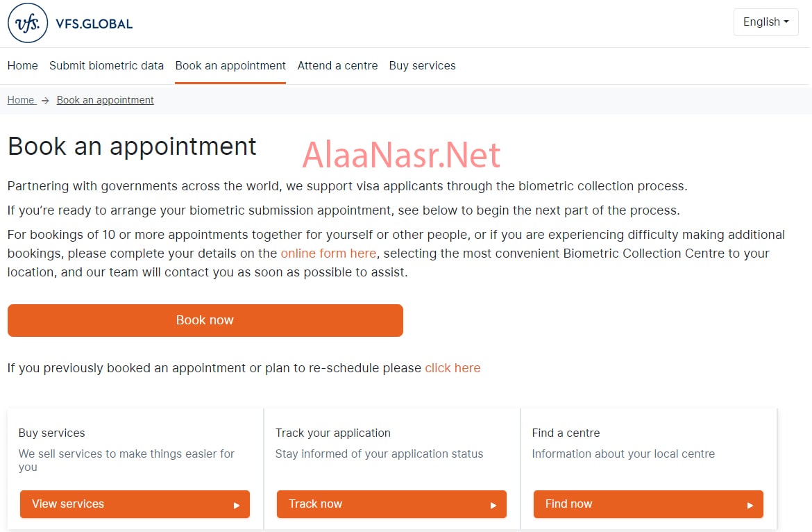Open the Submit biometric data menu item

106,66
